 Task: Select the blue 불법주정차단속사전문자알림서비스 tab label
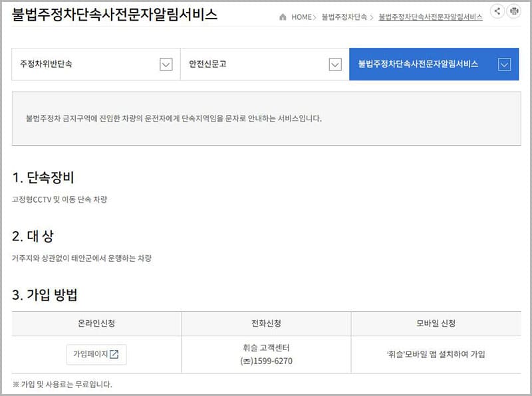pyautogui.click(x=418, y=64)
